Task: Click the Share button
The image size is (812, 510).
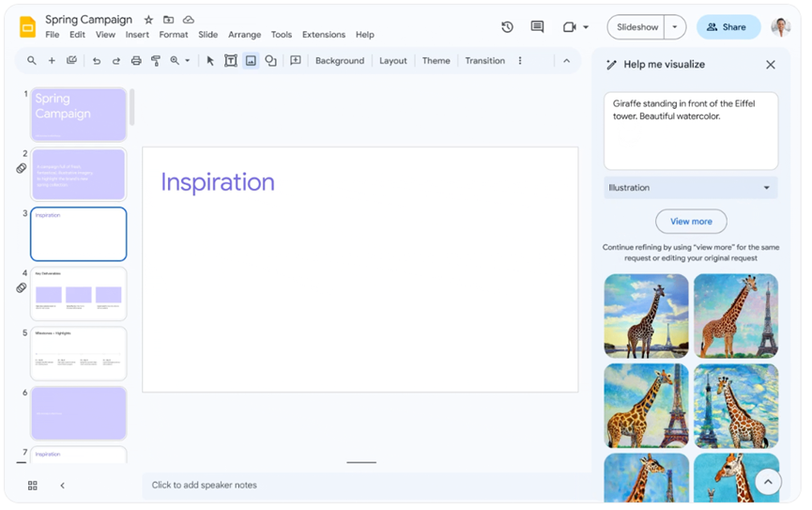Action: click(728, 27)
